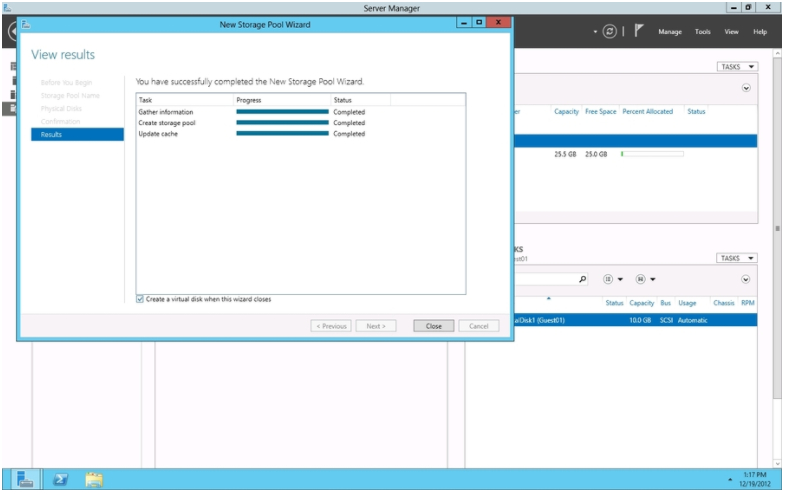Click the Server Manager app icon in title bar
786x494 pixels.
pyautogui.click(x=8, y=8)
